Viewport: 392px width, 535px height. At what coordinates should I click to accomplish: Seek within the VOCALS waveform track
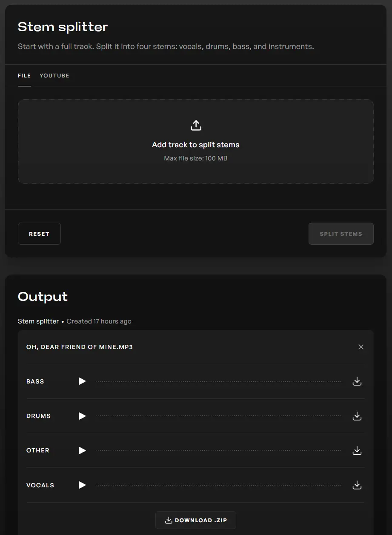click(x=219, y=485)
